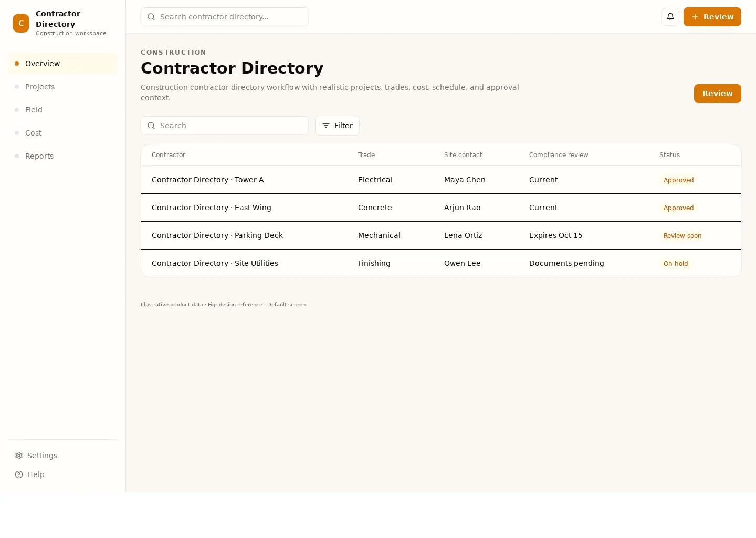Click the Site contact column header
Viewport: 756px width, 538px height.
tap(463, 155)
